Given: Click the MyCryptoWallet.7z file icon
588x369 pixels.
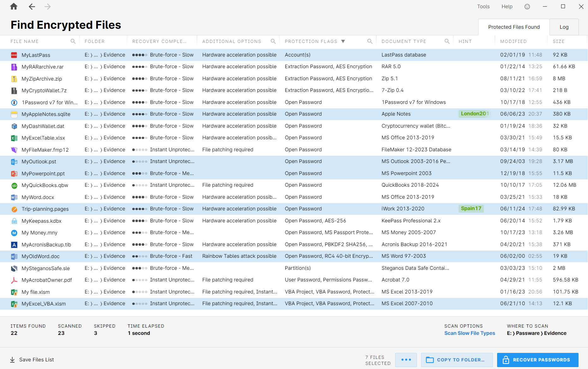Looking at the screenshot, I should tap(14, 91).
